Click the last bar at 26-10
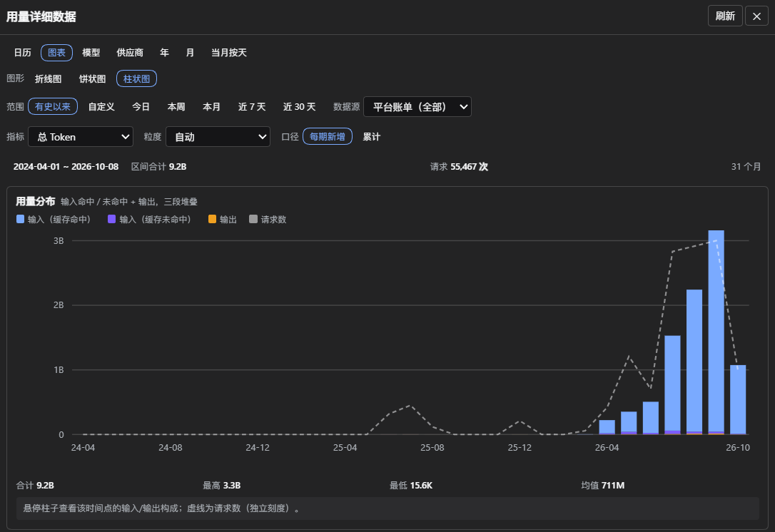 738,399
